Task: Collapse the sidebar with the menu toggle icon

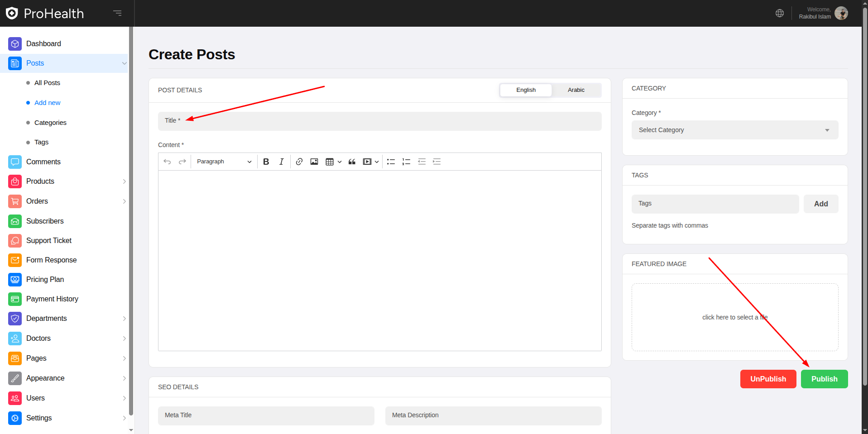Action: click(x=117, y=13)
